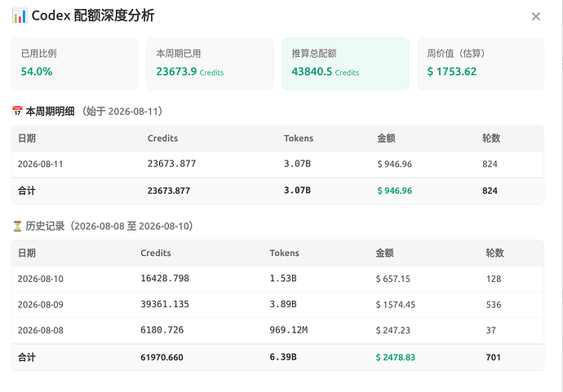Screen dimensions: 563x392
Task: Click the 轮数 header in history table
Action: pyautogui.click(x=494, y=253)
